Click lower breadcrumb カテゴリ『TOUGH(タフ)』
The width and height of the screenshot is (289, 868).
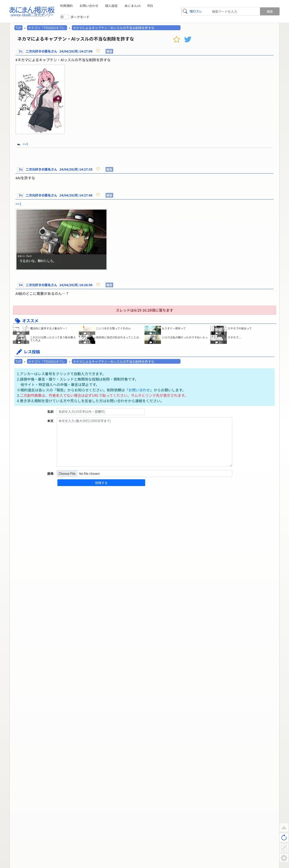[x=47, y=361]
